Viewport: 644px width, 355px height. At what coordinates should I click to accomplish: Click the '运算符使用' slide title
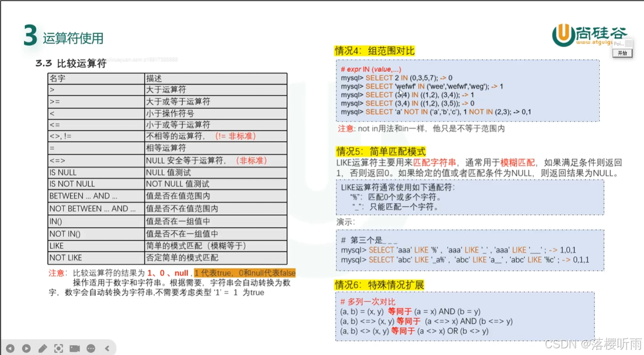pos(73,38)
